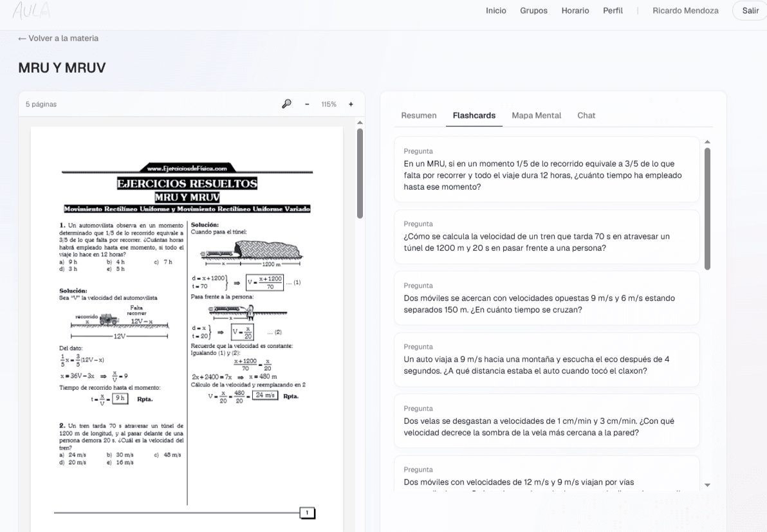This screenshot has height=532, width=767.
Task: Go to Grupos in navigation
Action: point(533,11)
